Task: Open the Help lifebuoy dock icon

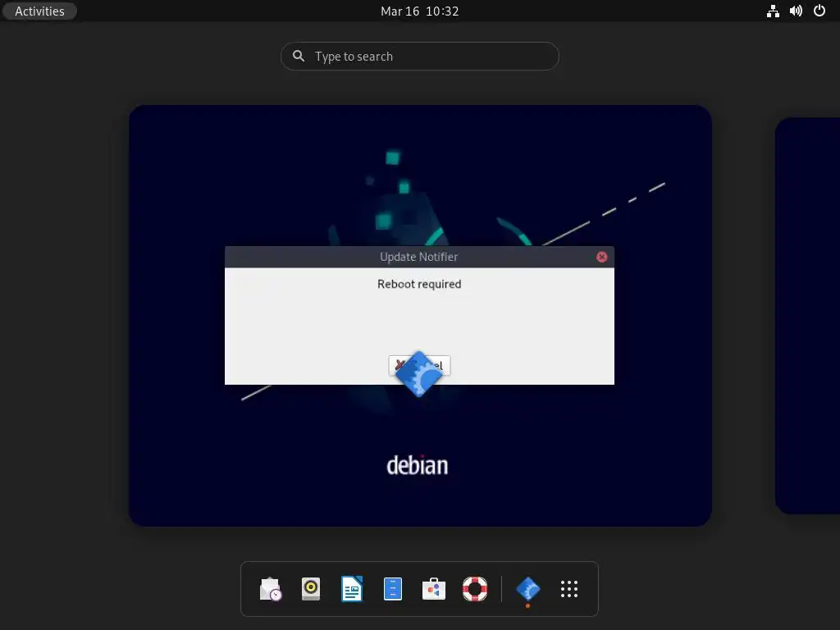Action: click(x=475, y=589)
